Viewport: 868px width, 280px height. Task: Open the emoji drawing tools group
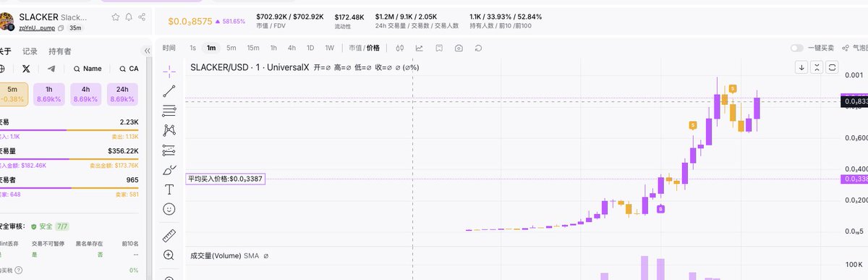tap(169, 209)
